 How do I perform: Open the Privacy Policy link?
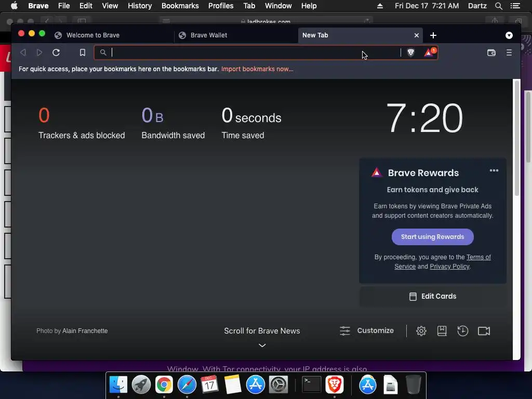pos(449,267)
